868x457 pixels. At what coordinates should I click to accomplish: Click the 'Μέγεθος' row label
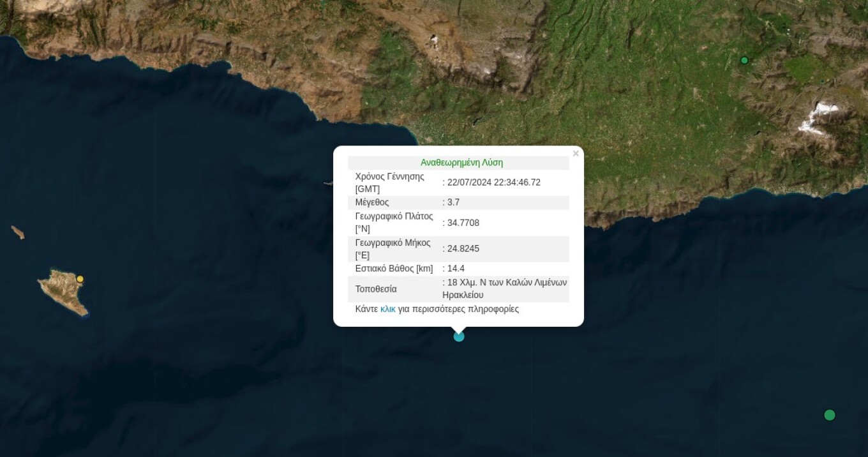[372, 202]
